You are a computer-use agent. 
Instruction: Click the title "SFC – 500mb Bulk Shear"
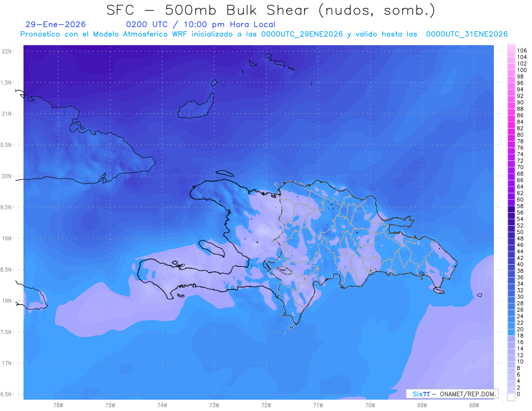point(210,11)
